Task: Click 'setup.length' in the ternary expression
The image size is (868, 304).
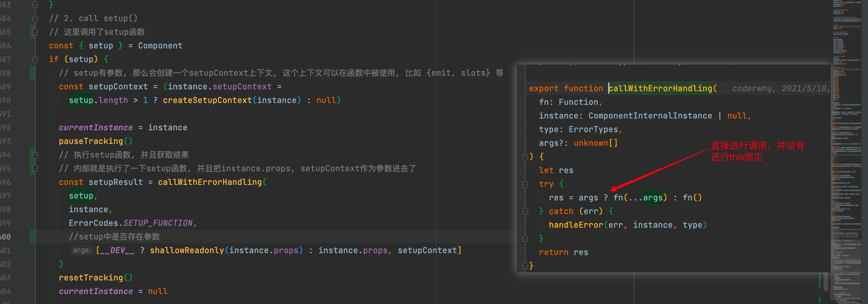Action: click(x=99, y=100)
